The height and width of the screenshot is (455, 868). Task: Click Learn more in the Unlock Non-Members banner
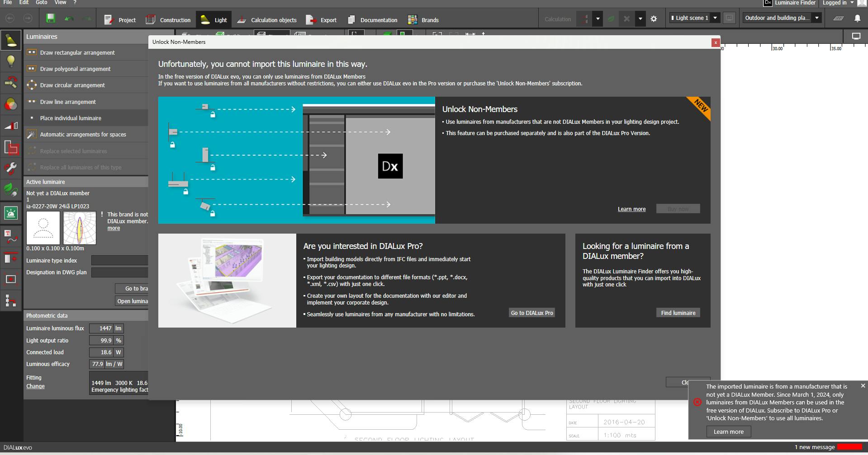[x=631, y=209]
